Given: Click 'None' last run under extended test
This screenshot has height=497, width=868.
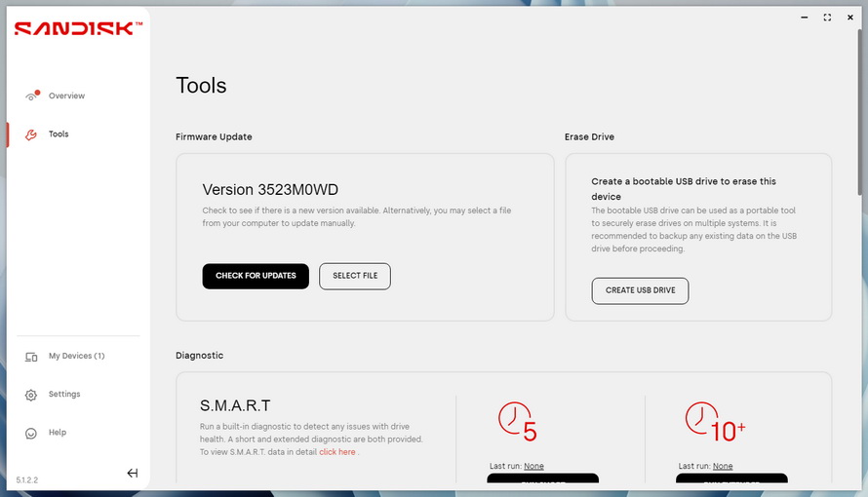Looking at the screenshot, I should (x=722, y=466).
